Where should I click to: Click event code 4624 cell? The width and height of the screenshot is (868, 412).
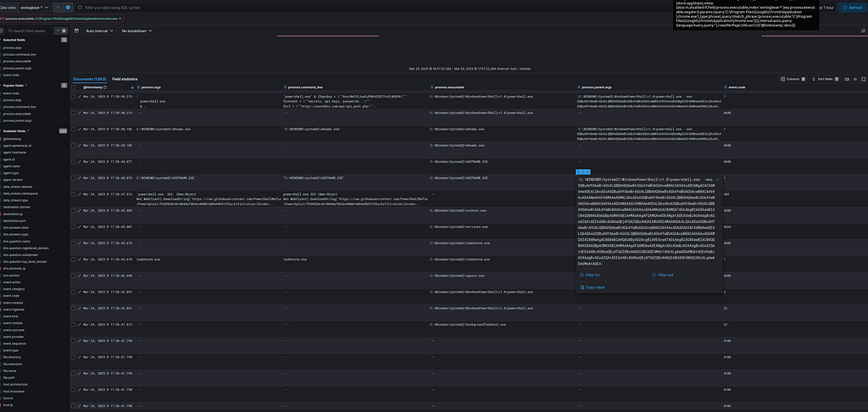point(726,226)
